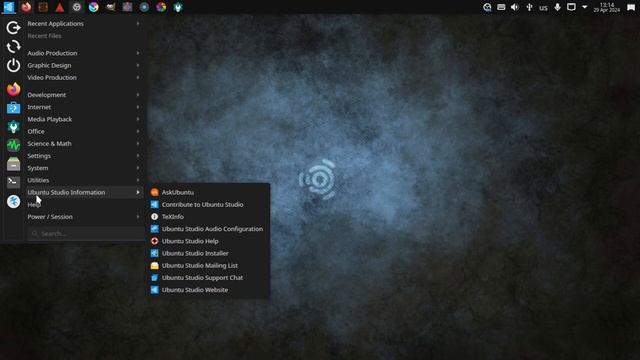This screenshot has width=640, height=360.
Task: Click the microphone icon in the system tray
Action: coord(558,7)
